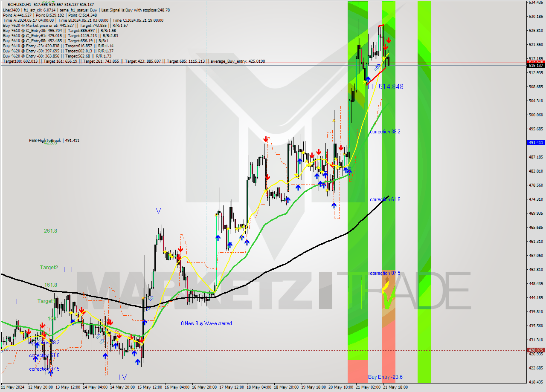This screenshot has height=392, width=546.
Task: Click the 'Line:3489' status text line
Action: point(86,10)
